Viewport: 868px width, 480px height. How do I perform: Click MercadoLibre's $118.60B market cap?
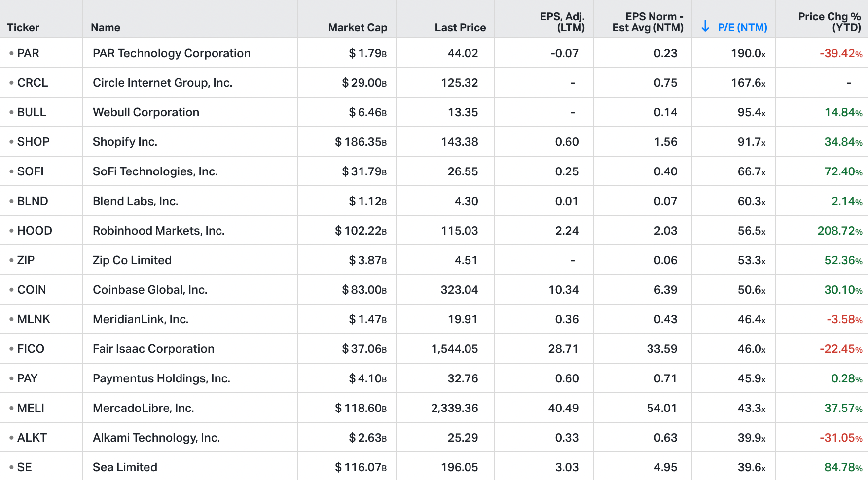[361, 408]
